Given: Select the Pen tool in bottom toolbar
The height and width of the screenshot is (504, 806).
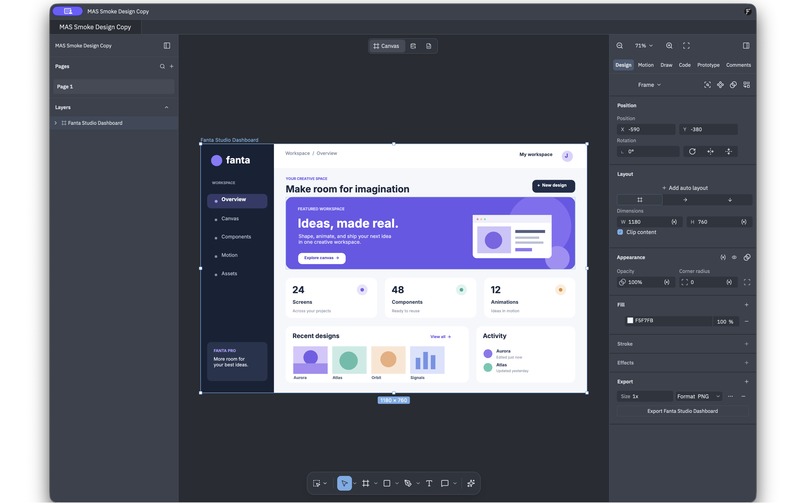Looking at the screenshot, I should [408, 483].
